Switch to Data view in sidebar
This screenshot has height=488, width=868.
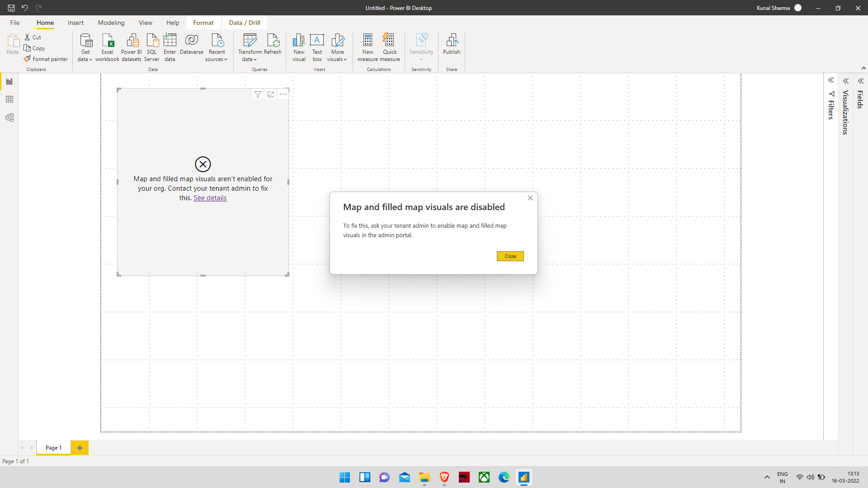tap(9, 99)
